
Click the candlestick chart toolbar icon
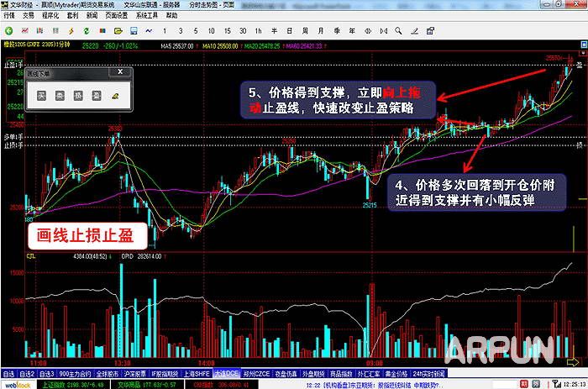[39, 31]
